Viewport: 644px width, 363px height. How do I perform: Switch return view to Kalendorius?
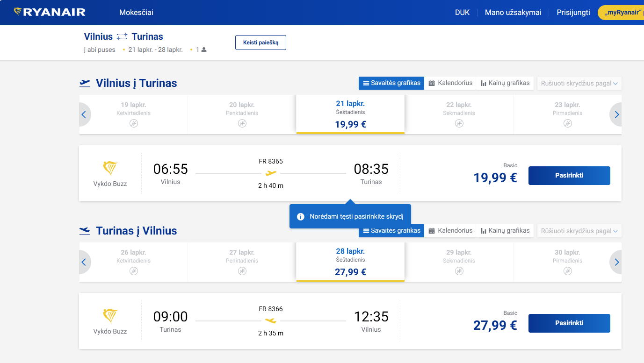(450, 231)
